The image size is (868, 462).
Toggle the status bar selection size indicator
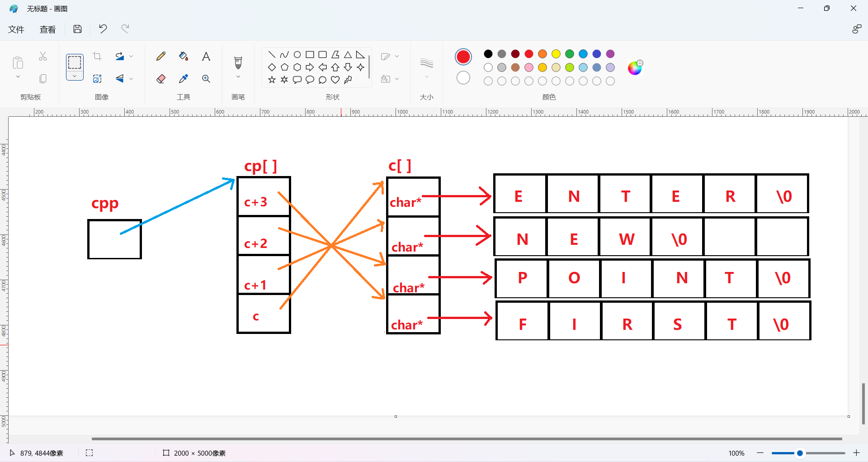[x=90, y=453]
